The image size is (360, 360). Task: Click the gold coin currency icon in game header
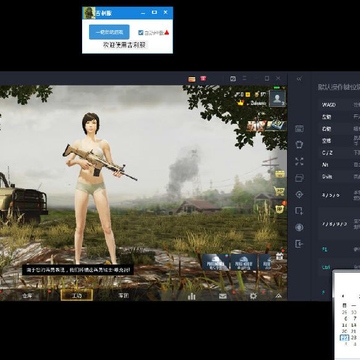[257, 95]
